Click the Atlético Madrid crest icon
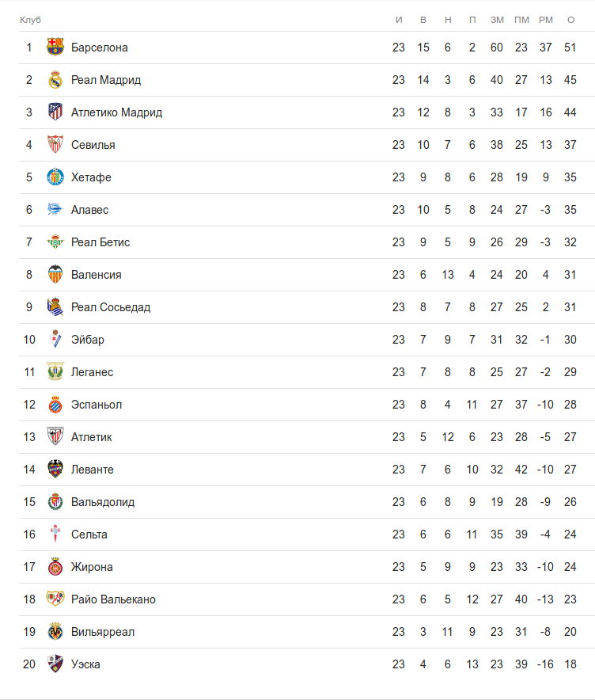 click(x=55, y=112)
